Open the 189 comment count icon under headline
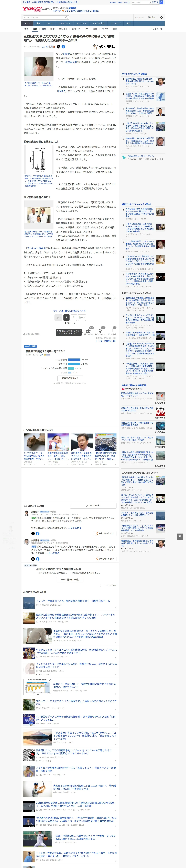The width and height of the screenshot is (186, 868). pos(45,47)
